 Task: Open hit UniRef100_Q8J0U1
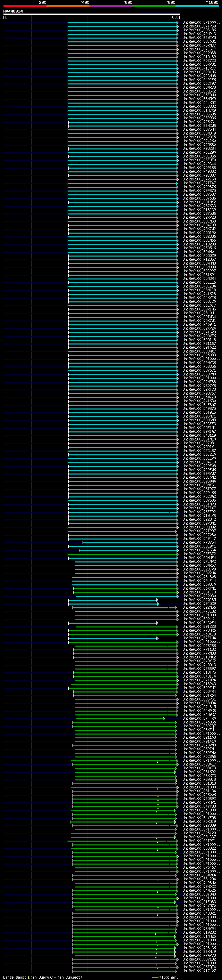tap(199, 41)
